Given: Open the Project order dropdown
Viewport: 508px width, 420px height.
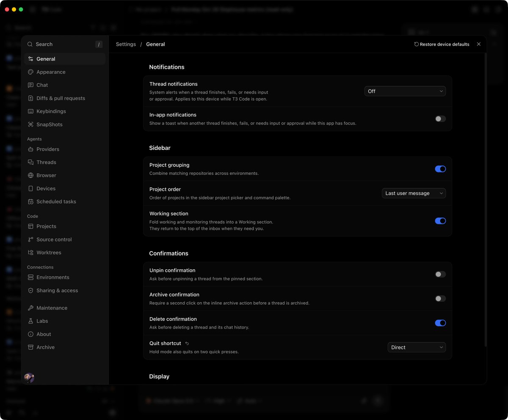Looking at the screenshot, I should [414, 193].
